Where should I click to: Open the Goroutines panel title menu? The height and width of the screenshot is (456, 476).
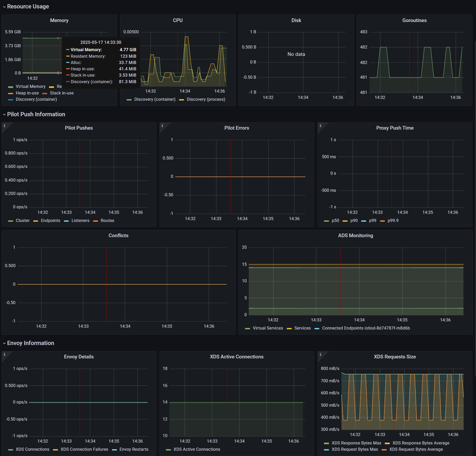point(414,20)
